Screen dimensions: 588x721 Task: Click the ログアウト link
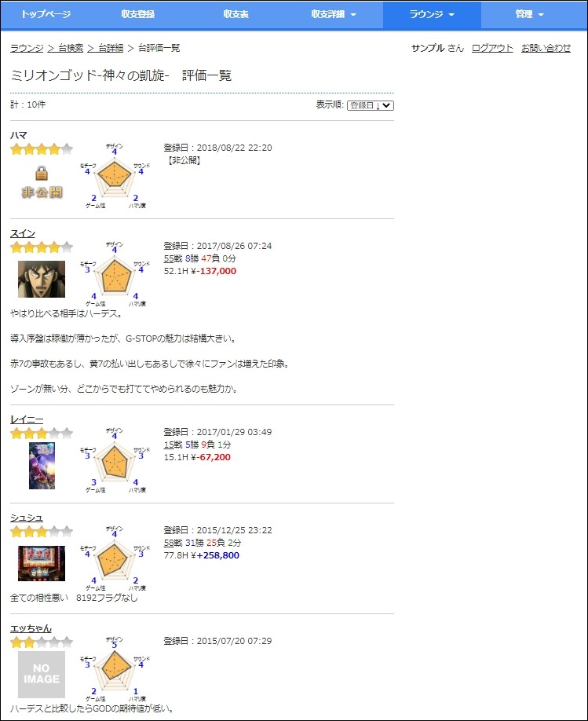click(x=492, y=48)
